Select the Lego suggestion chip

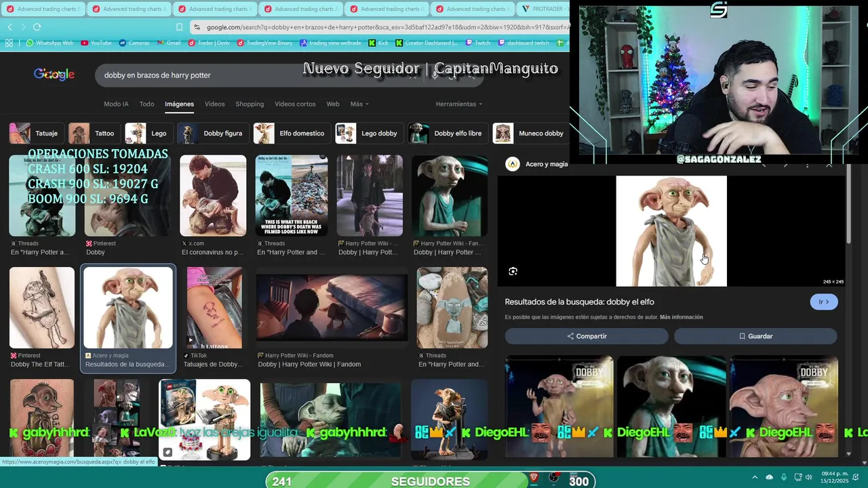[149, 134]
